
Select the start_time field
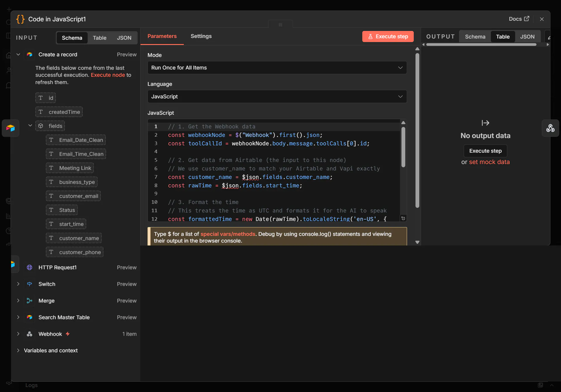[66, 224]
